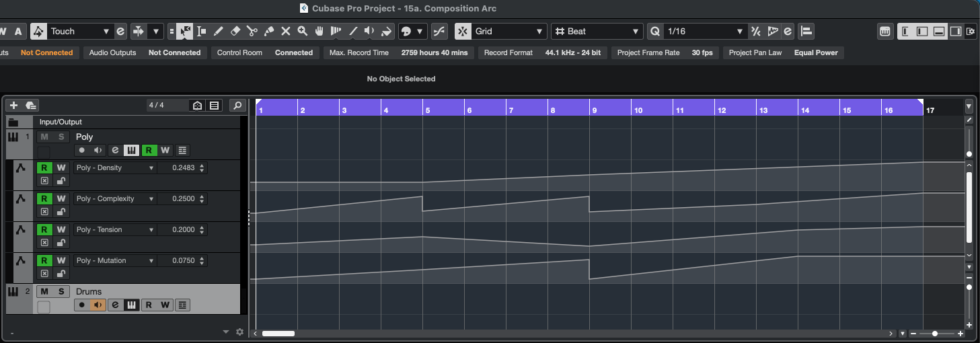Mute automation on Poly - Mutation lane

click(x=44, y=274)
